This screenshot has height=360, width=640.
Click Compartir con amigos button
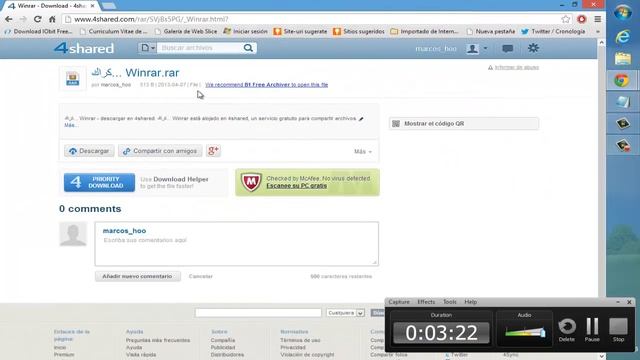(x=160, y=151)
